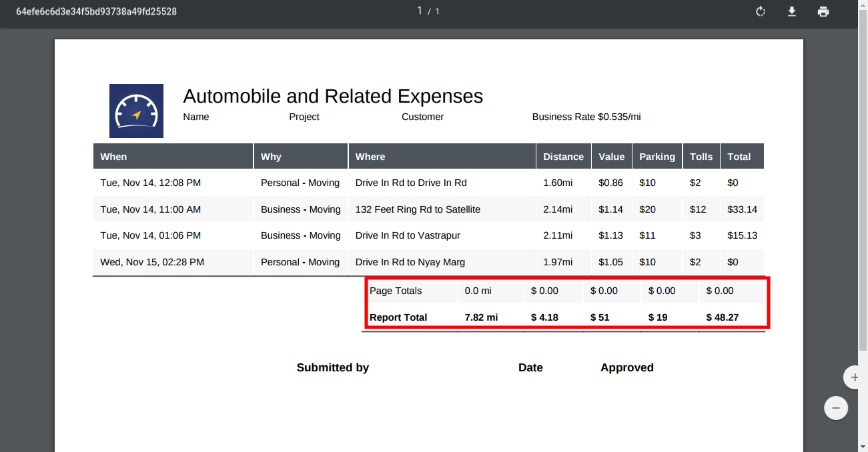Click the '$ 48.27' grand total
Viewport: 868px width, 452px height.
pyautogui.click(x=723, y=317)
